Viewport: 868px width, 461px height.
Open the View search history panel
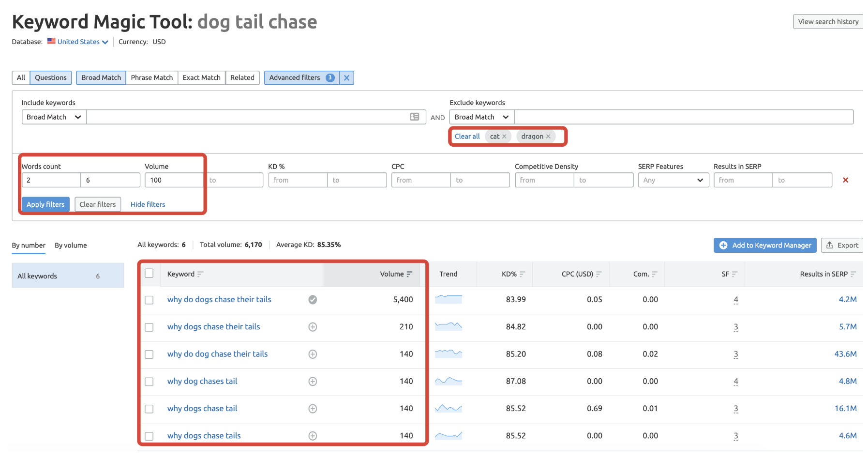coord(828,21)
